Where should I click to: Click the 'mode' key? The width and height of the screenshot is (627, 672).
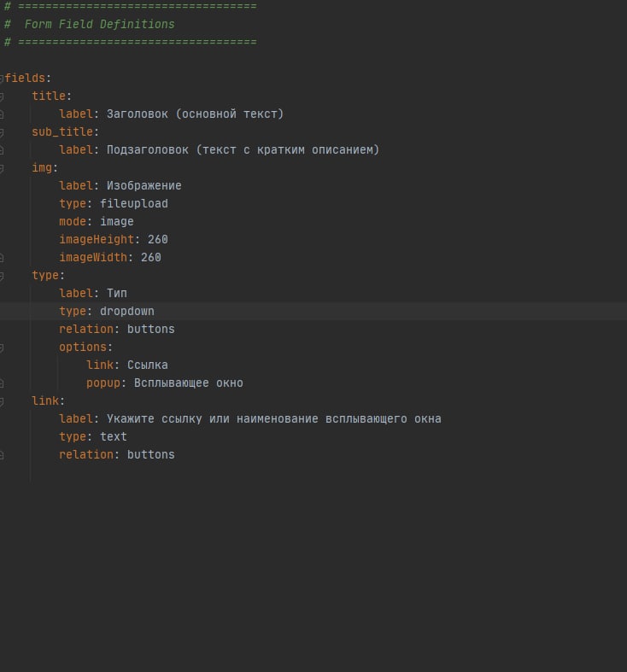pyautogui.click(x=73, y=221)
